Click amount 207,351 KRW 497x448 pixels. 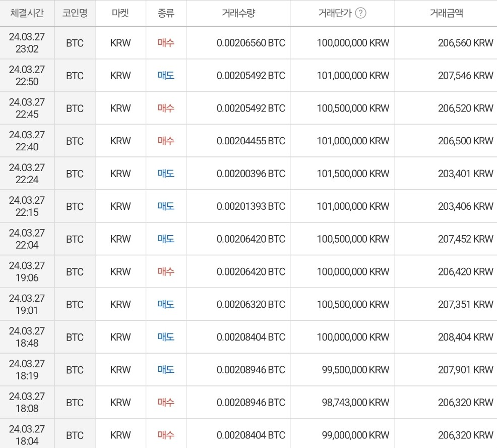466,304
